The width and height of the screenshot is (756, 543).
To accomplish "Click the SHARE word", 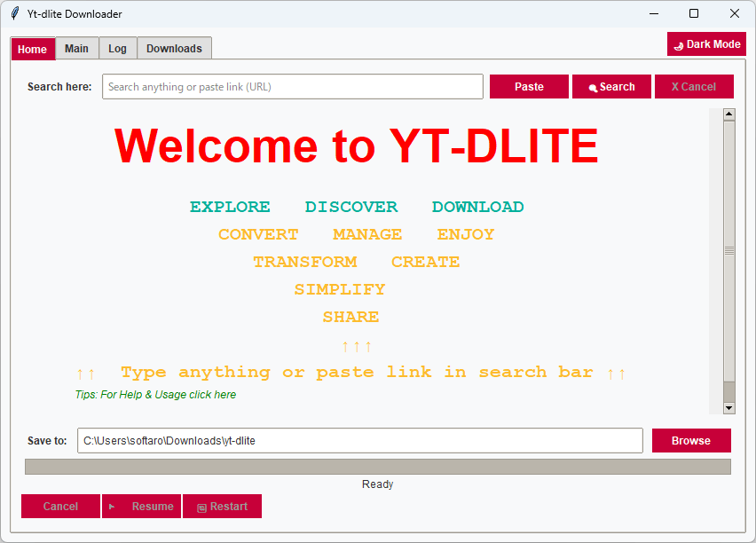I will (x=351, y=317).
